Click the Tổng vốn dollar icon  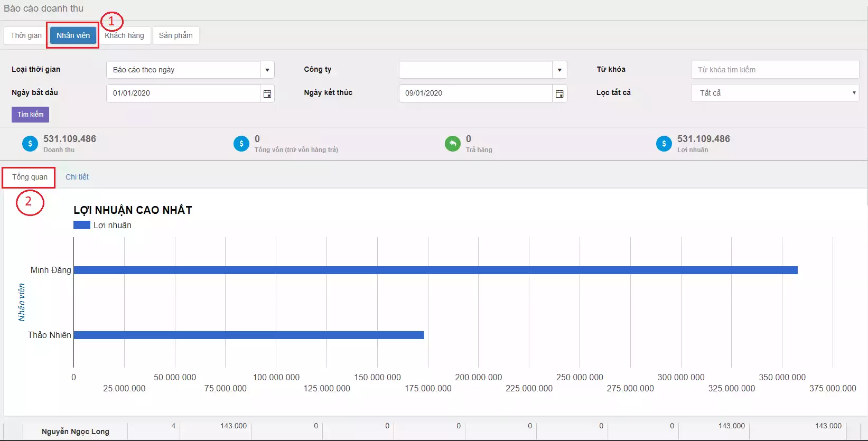pyautogui.click(x=241, y=144)
